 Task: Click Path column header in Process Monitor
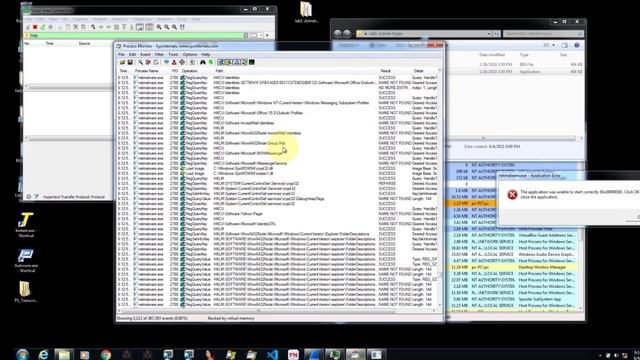(219, 71)
